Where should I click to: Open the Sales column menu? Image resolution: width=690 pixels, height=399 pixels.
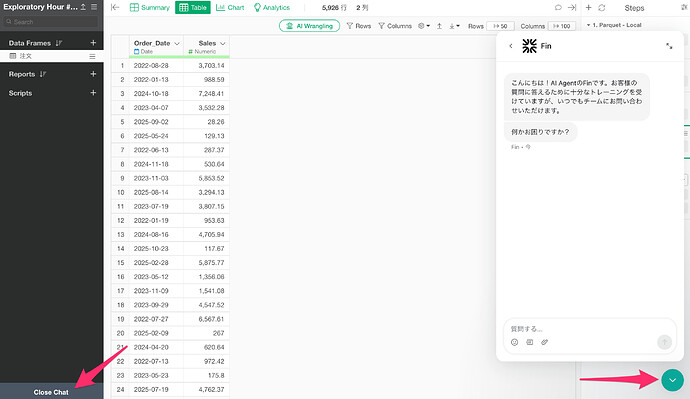[x=223, y=43]
